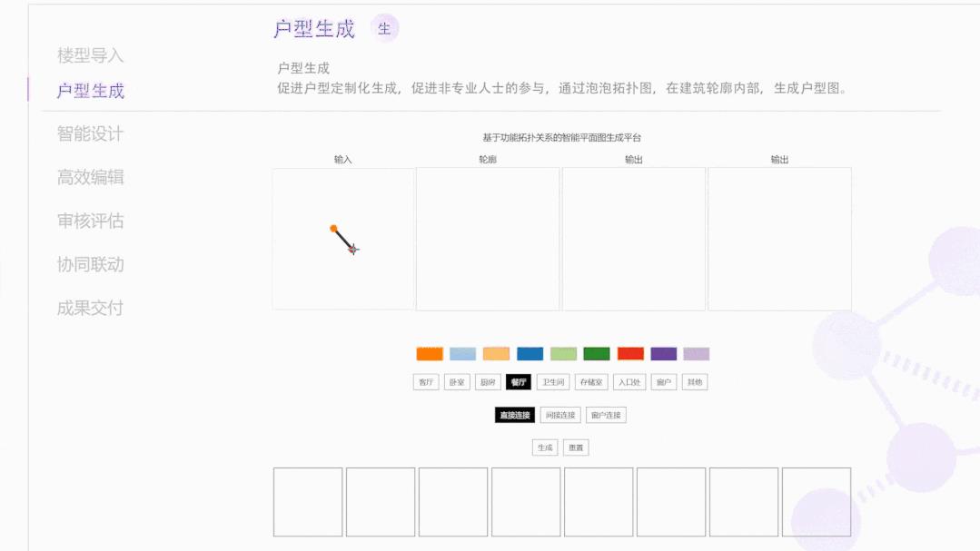Pick the 入口处 room type
The width and height of the screenshot is (980, 551).
click(x=629, y=382)
